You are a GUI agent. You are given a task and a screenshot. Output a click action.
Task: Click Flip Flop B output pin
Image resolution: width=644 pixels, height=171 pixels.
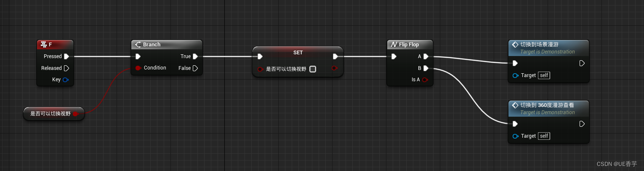[x=426, y=68]
